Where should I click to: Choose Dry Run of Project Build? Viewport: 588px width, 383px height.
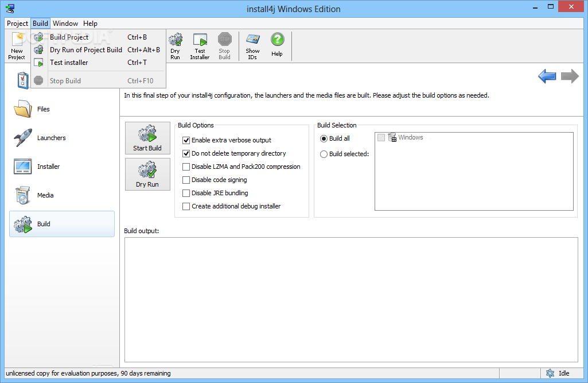click(x=98, y=49)
